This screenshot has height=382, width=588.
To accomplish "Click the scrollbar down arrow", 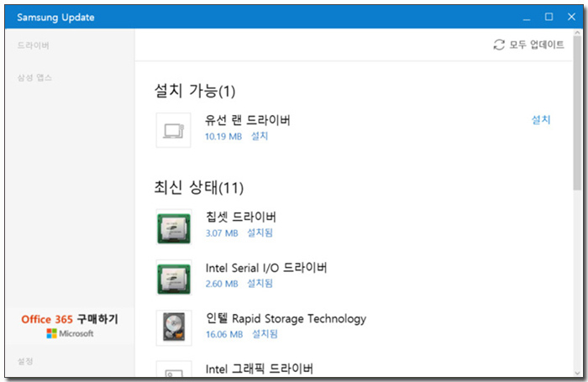I will click(577, 373).
